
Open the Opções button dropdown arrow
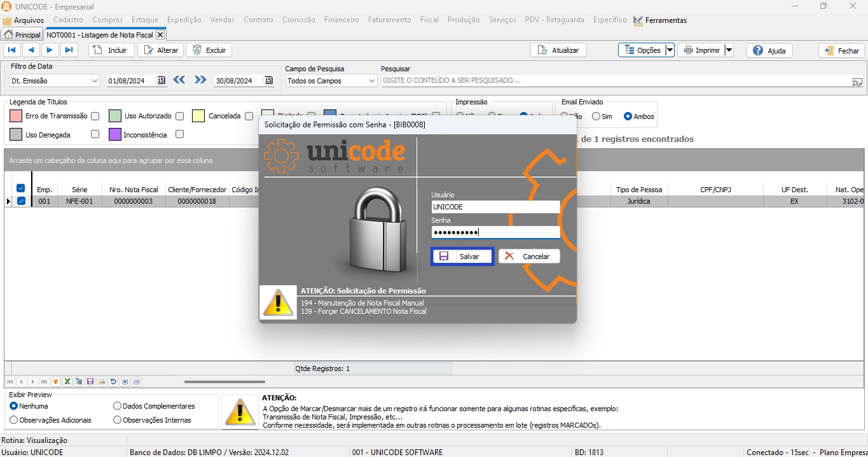click(x=670, y=50)
